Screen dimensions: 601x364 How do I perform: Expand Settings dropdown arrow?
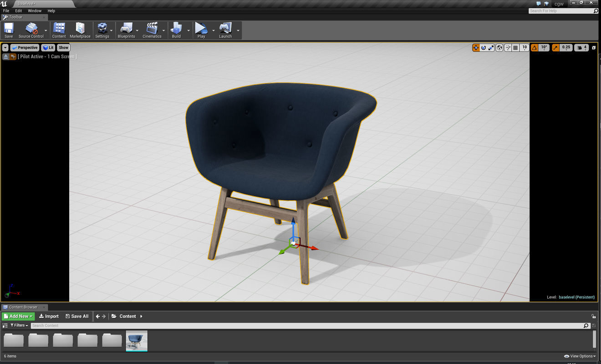point(112,30)
